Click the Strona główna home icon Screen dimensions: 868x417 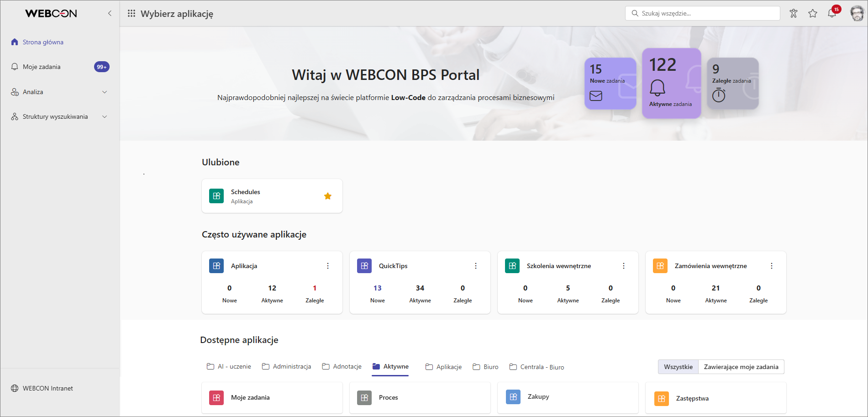15,42
